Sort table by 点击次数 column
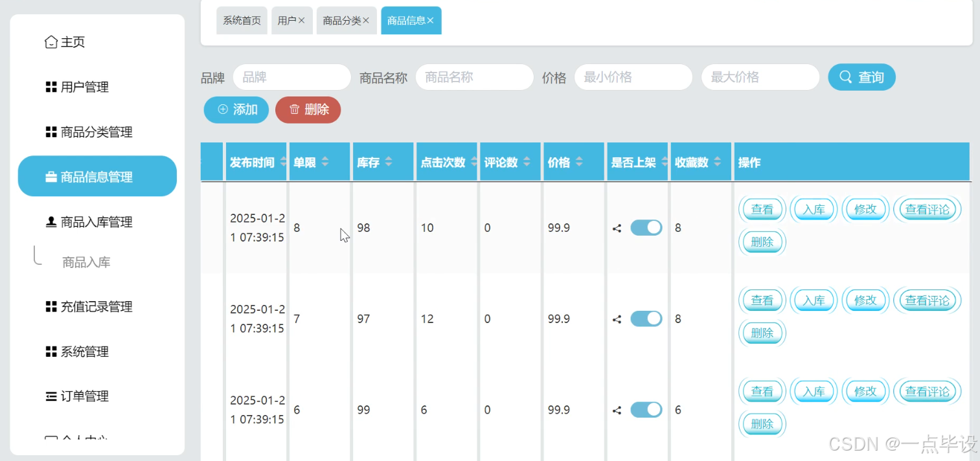 473,163
